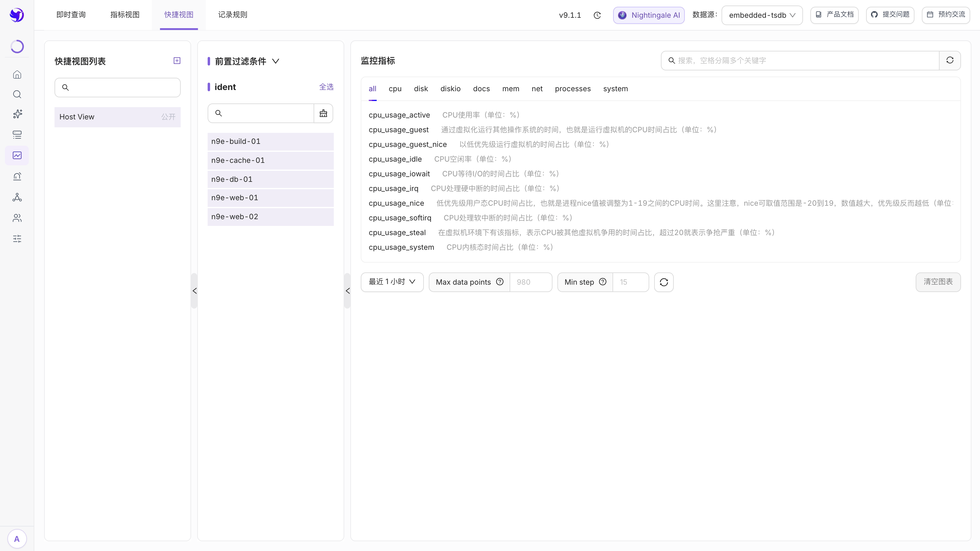Open the search icon in left sidebar
The height and width of the screenshot is (551, 980).
pyautogui.click(x=17, y=94)
